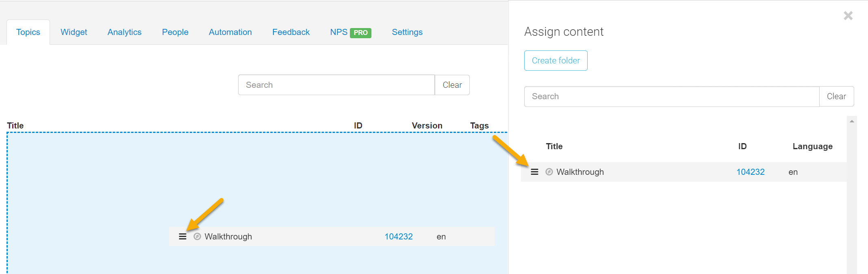Open the Widget tab

click(x=74, y=32)
